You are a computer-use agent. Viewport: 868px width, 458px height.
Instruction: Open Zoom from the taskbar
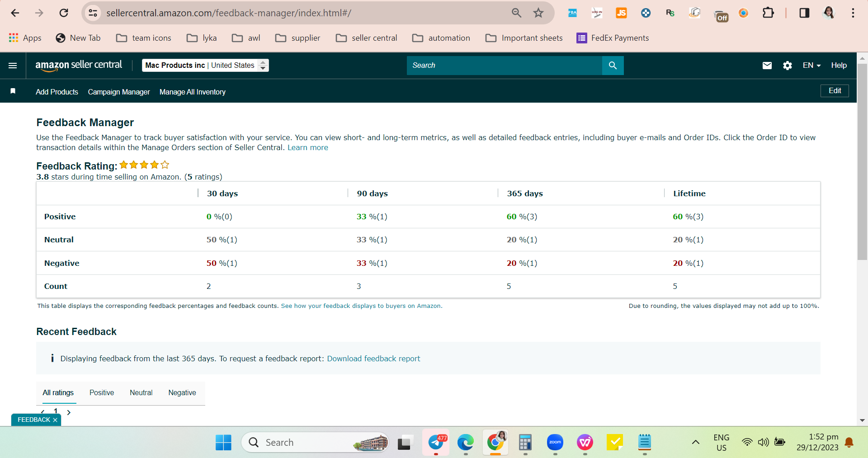click(x=555, y=443)
